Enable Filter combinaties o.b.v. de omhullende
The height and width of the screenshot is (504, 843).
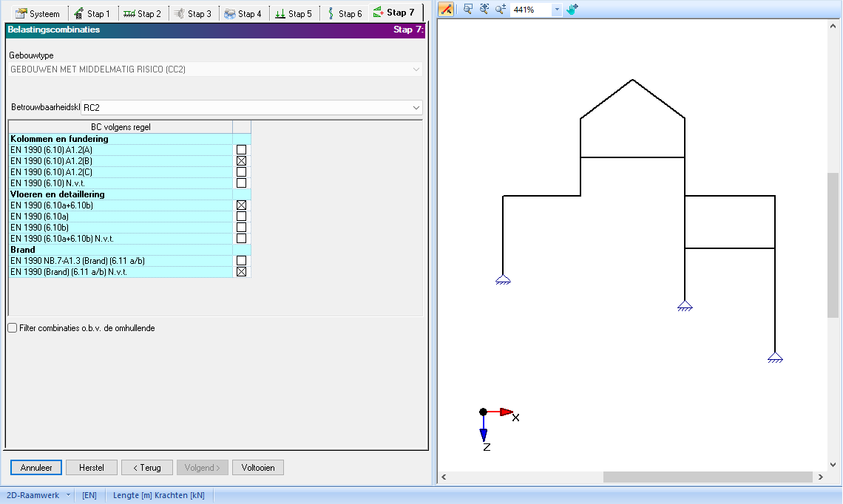pos(13,328)
